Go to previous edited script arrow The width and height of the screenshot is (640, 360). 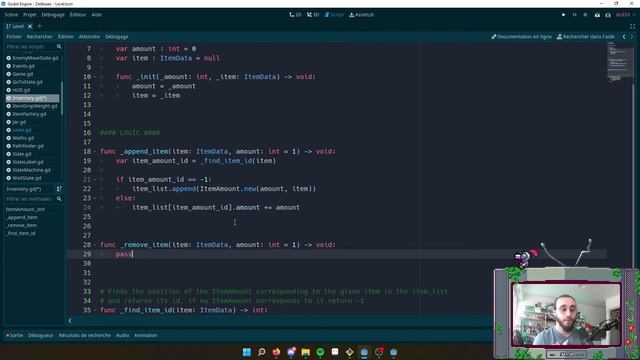(x=624, y=37)
